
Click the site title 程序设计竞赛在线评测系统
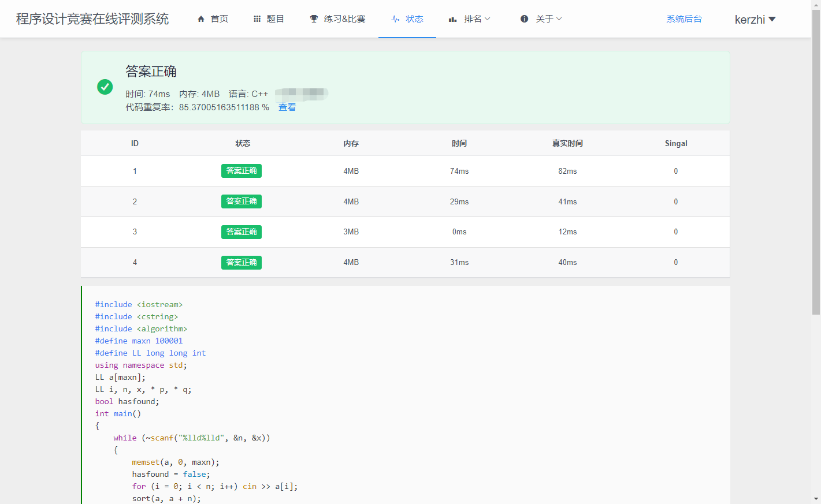coord(92,19)
